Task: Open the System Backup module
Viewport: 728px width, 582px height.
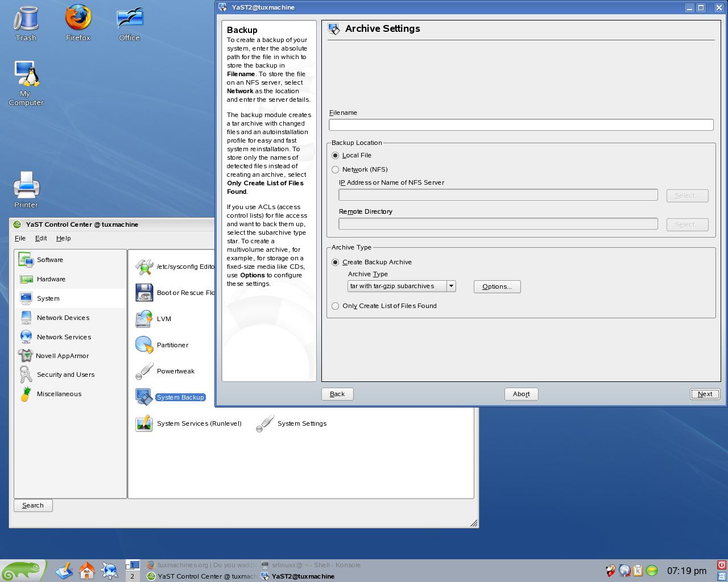Action: pos(170,397)
